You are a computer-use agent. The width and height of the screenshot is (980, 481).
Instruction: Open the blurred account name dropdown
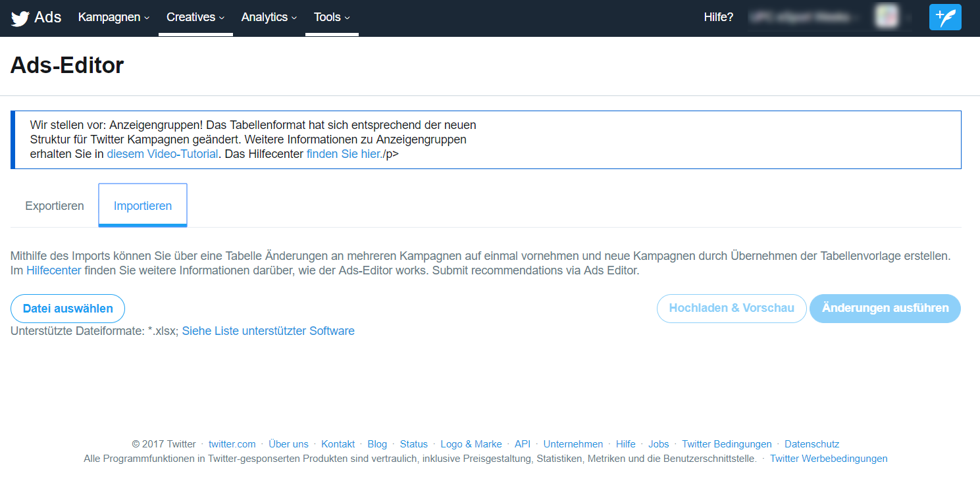click(805, 17)
